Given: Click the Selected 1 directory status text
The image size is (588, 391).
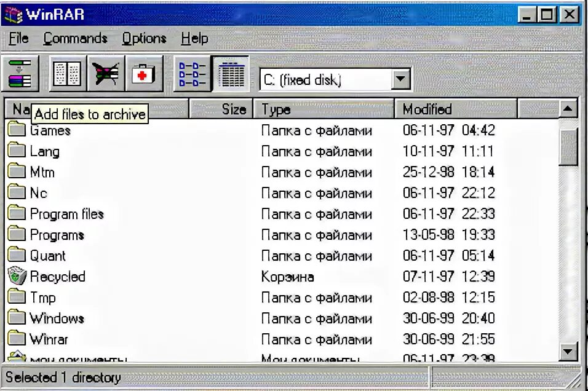Looking at the screenshot, I should click(x=63, y=377).
